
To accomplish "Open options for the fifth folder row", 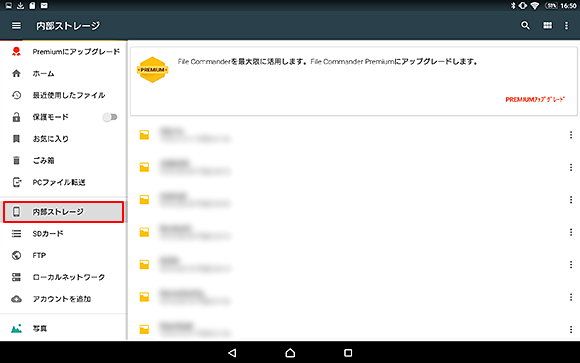I will [571, 265].
